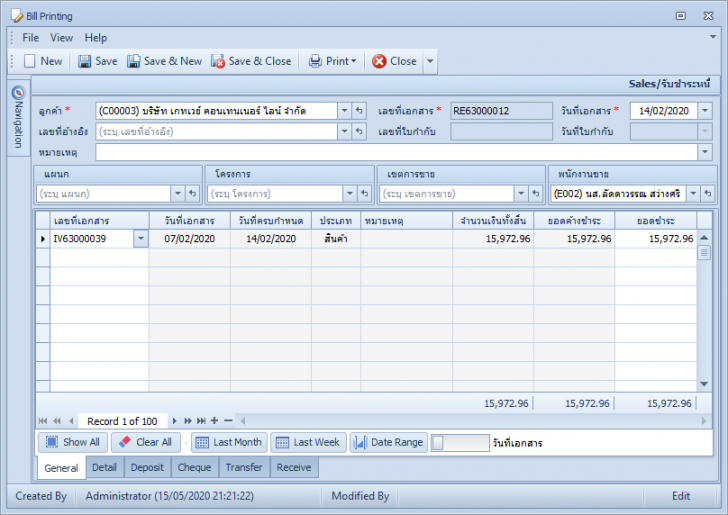Switch to the Transfer tab
Viewport: 728px width, 515px height.
tap(244, 467)
